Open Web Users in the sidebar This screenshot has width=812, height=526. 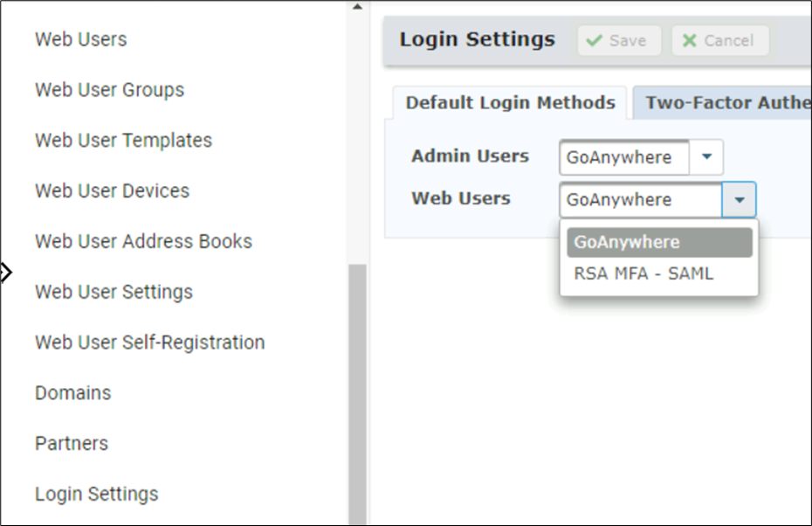(x=80, y=39)
